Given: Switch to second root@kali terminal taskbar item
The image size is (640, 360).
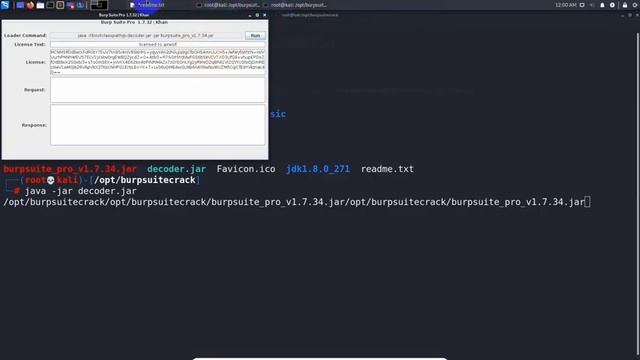Looking at the screenshot, I should 295,5.
